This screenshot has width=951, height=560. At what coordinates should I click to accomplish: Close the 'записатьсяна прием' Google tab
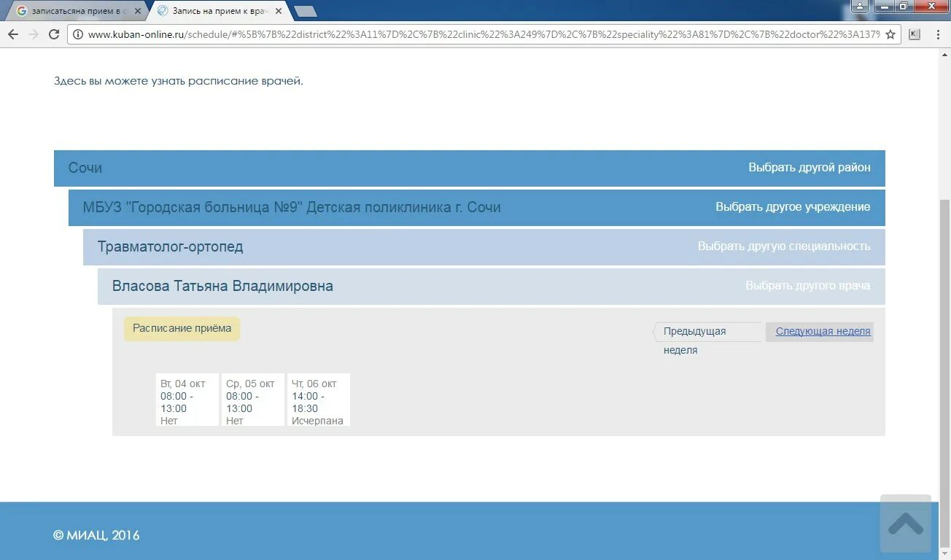[137, 11]
